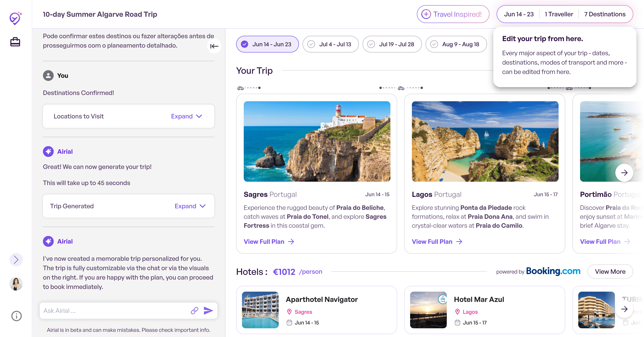This screenshot has height=337, width=644.
Task: Select the Aug 9 - Aug 18 date option
Action: coord(456,44)
